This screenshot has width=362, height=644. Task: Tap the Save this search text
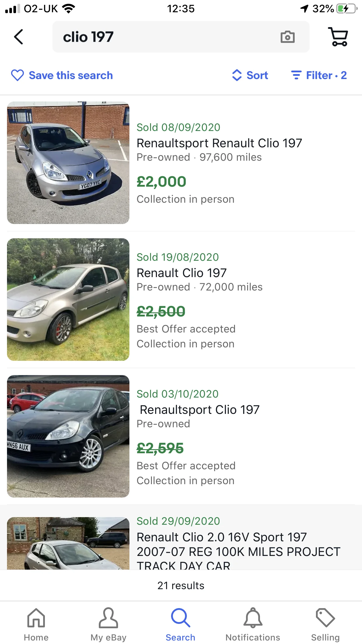(71, 75)
